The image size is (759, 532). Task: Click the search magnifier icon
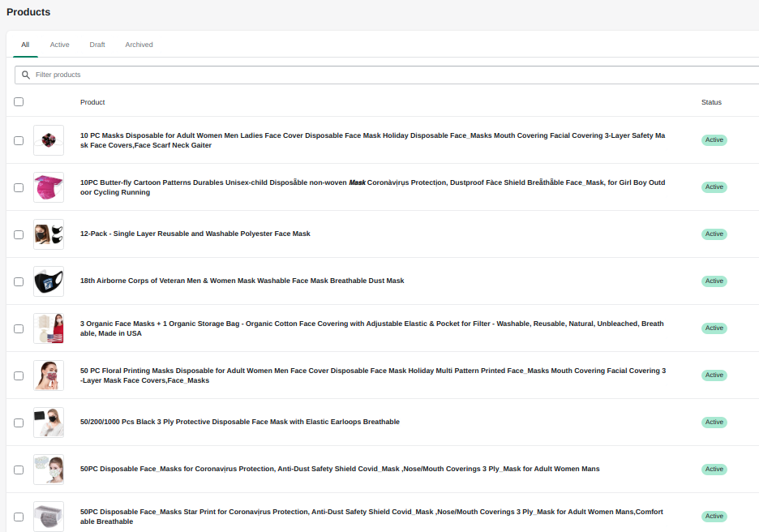[x=27, y=74]
